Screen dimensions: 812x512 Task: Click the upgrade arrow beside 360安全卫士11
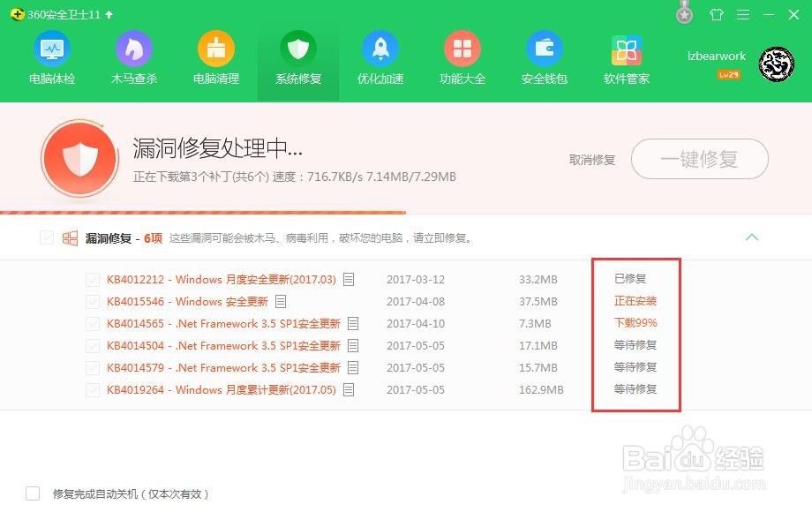[109, 14]
